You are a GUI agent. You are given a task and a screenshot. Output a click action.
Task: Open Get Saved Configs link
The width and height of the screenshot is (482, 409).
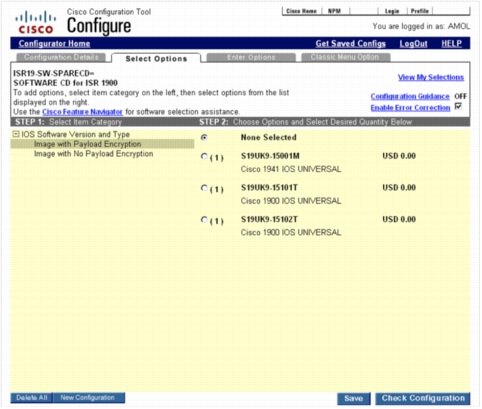pos(351,44)
